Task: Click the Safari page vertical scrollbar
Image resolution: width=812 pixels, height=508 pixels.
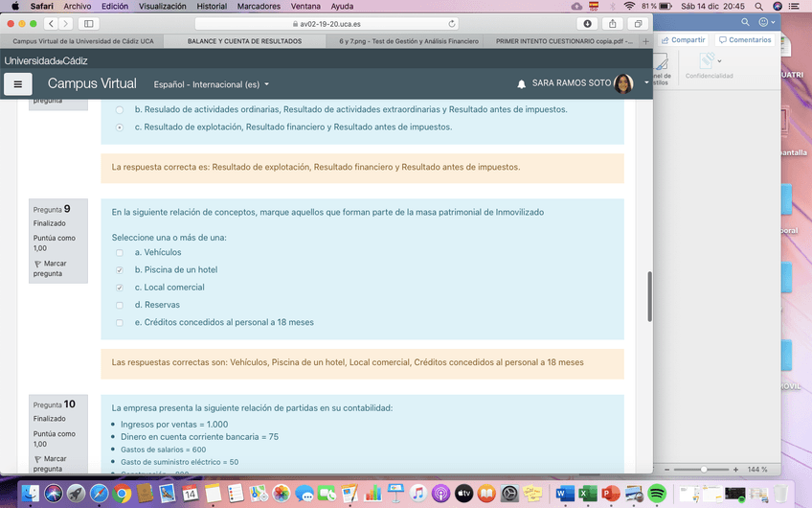Action: coord(649,296)
